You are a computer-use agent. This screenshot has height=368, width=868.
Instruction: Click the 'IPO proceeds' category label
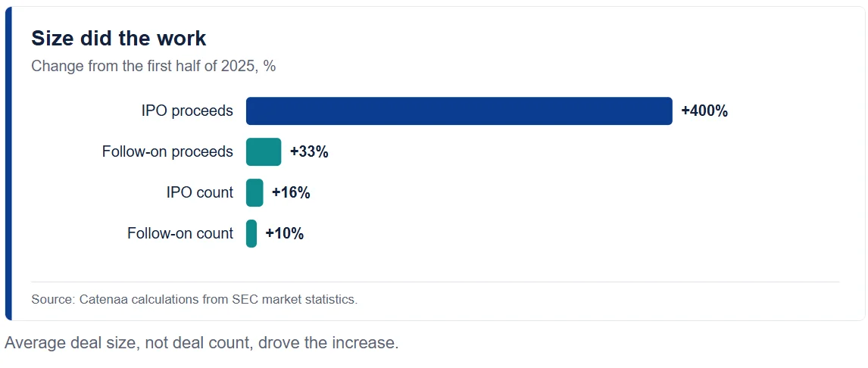point(187,111)
